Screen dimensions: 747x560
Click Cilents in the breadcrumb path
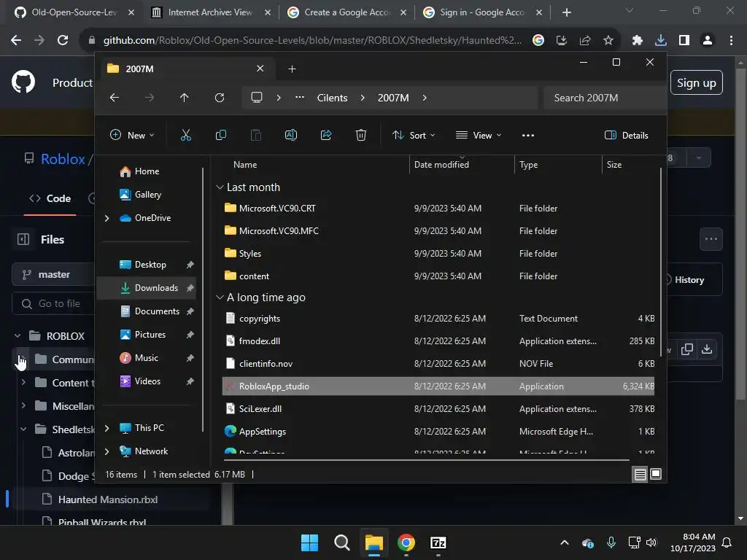(332, 98)
